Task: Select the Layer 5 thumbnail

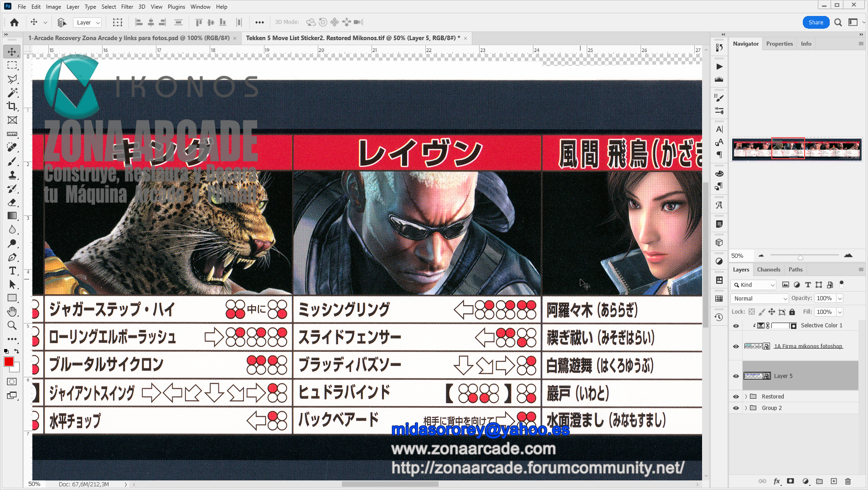Action: point(754,375)
